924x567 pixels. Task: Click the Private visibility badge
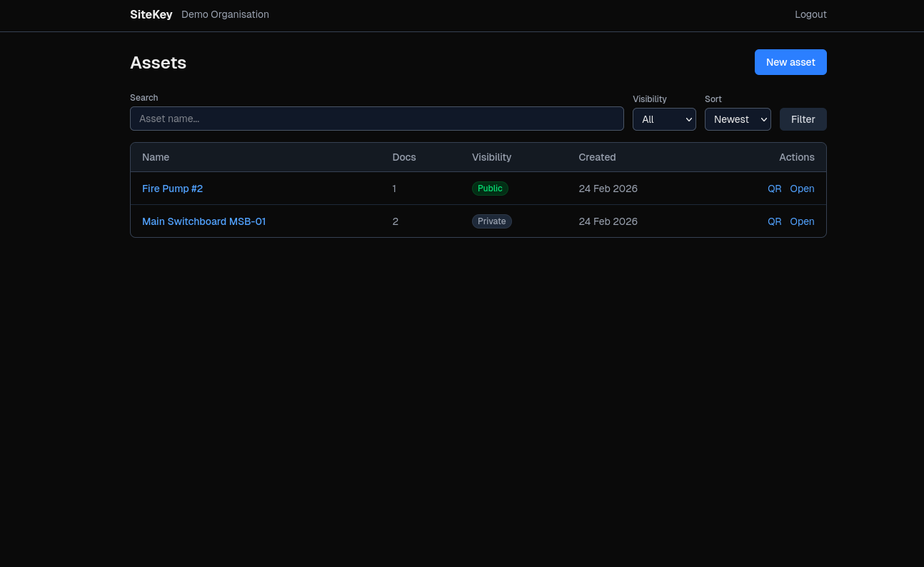(x=492, y=221)
